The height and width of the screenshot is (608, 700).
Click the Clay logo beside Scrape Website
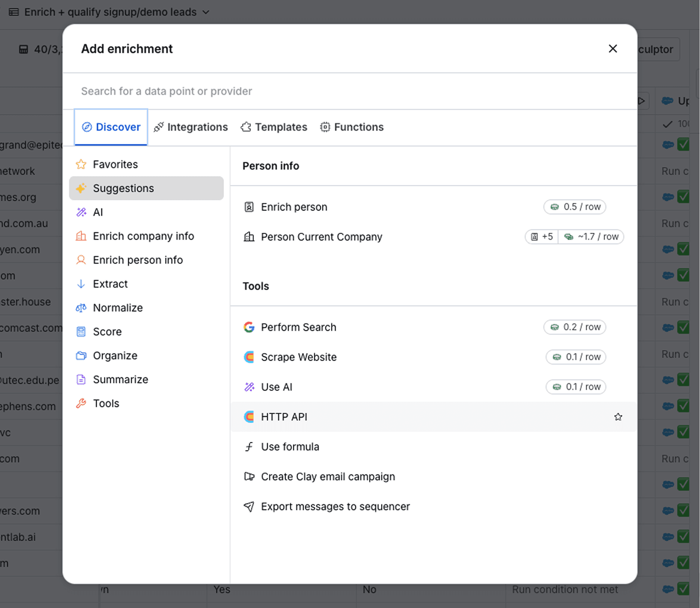[249, 357]
